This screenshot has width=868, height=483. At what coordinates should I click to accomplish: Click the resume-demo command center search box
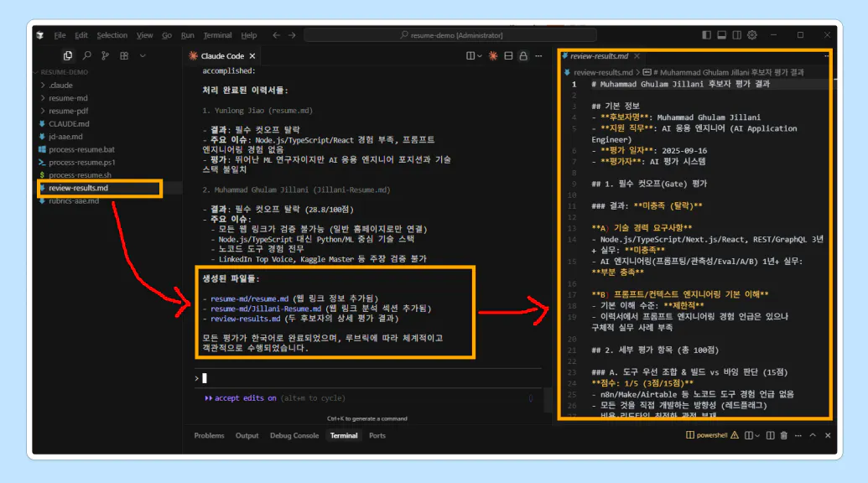450,35
